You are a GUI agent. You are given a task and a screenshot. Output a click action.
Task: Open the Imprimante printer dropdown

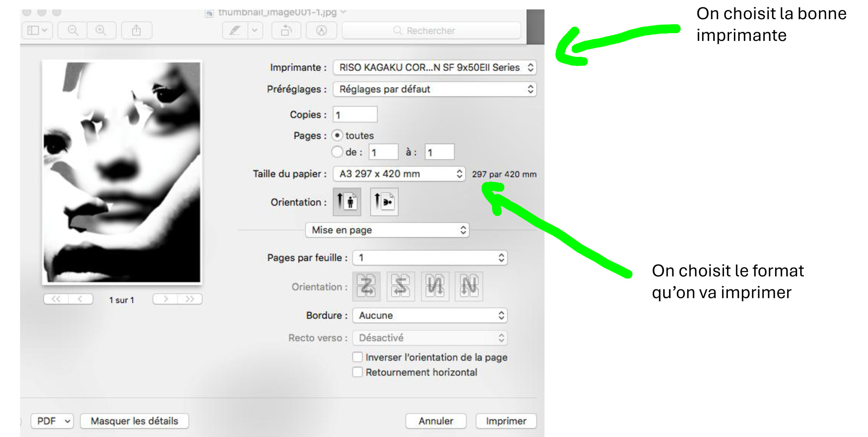435,67
